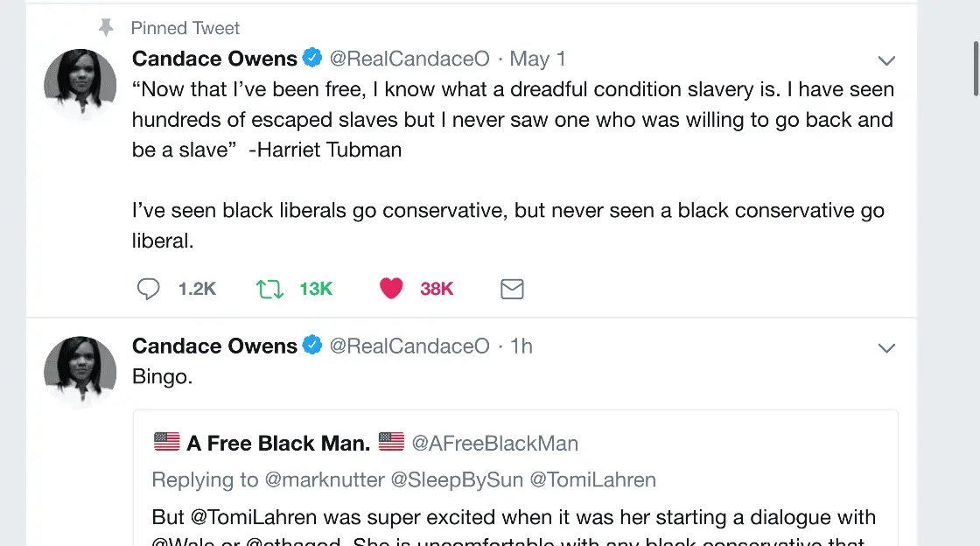
Task: Click verified badge on the Bingo tweet
Action: 312,346
